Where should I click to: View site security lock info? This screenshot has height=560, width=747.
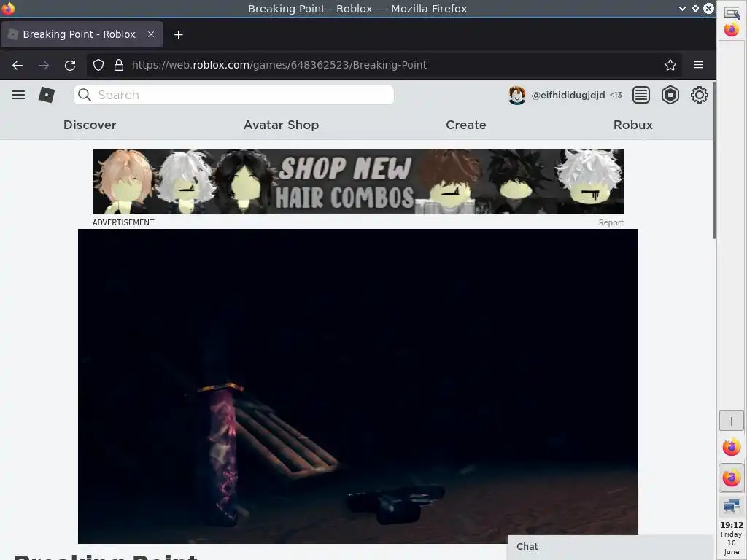(x=119, y=65)
